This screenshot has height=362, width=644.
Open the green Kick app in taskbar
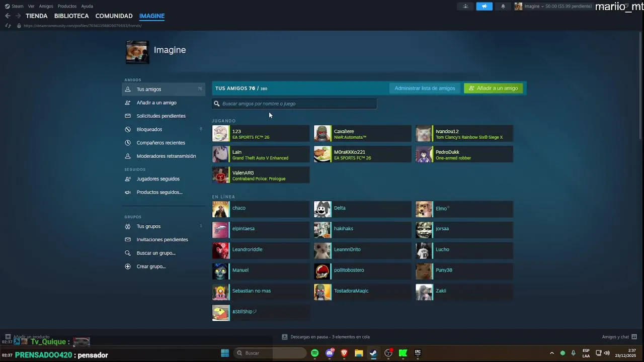point(403,353)
